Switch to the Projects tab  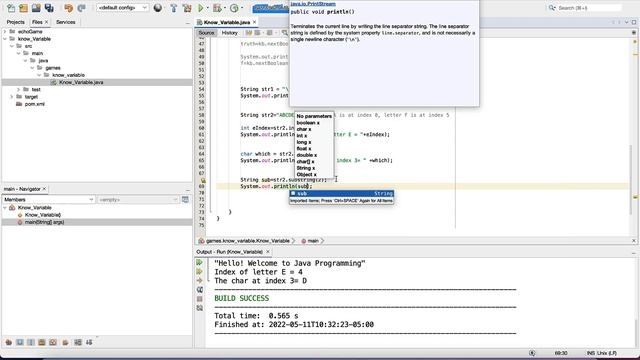[x=16, y=22]
